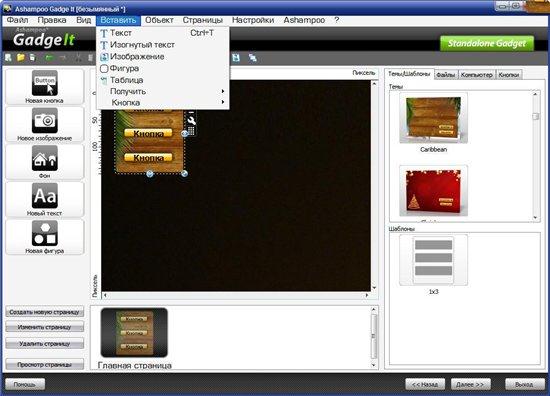Open the Ashampoo menu
Screen dimensions: 550x396
[304, 20]
